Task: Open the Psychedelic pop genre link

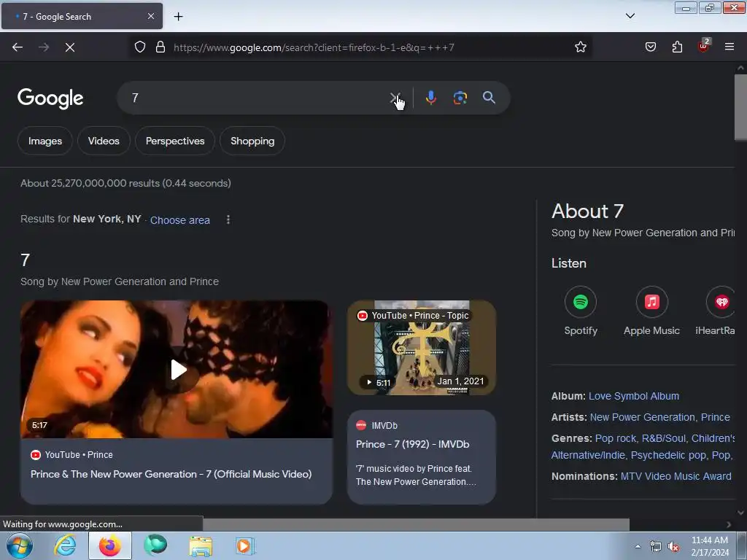Action: (668, 455)
